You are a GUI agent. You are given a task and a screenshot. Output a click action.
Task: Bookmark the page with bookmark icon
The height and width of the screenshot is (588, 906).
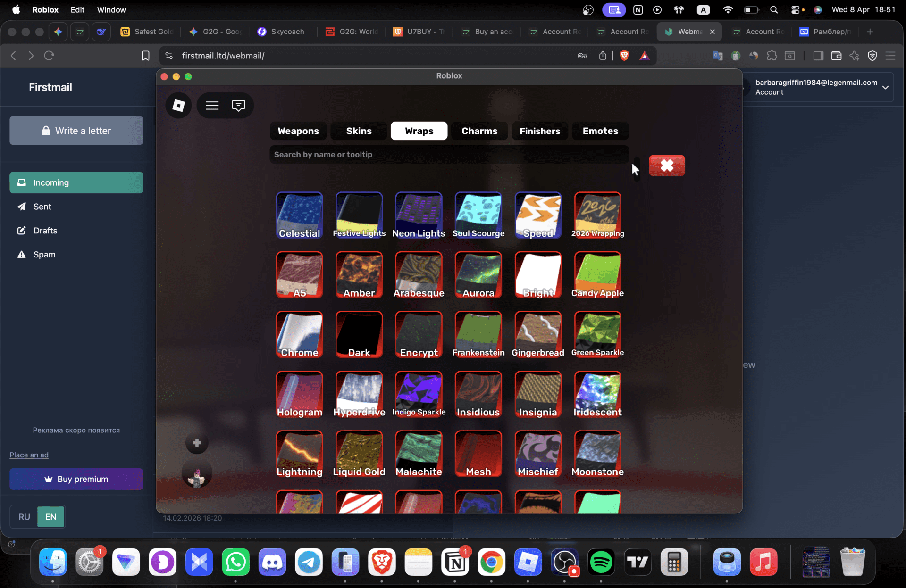click(145, 56)
